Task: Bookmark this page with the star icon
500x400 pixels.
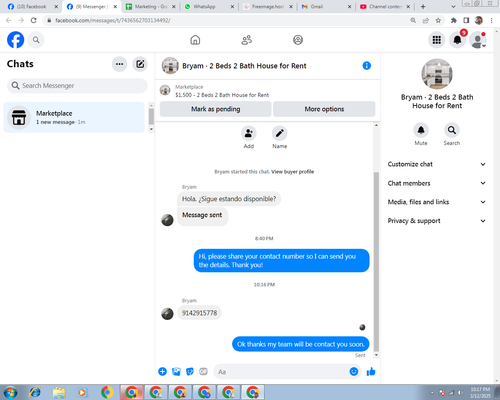Action: (x=438, y=20)
